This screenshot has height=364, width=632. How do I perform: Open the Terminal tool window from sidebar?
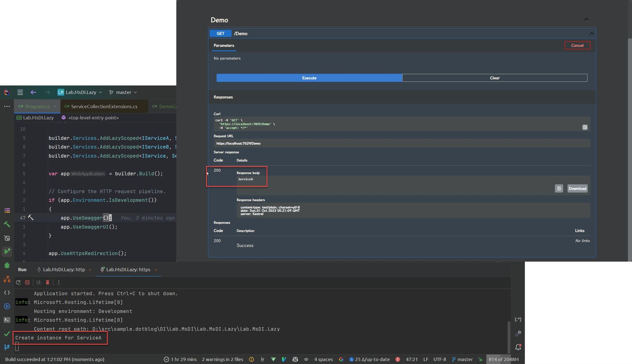coord(7,320)
